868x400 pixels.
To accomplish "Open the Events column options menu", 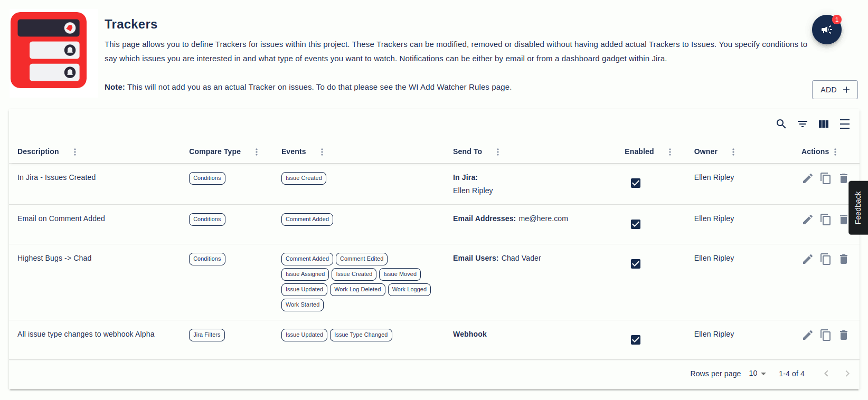I will [x=322, y=151].
